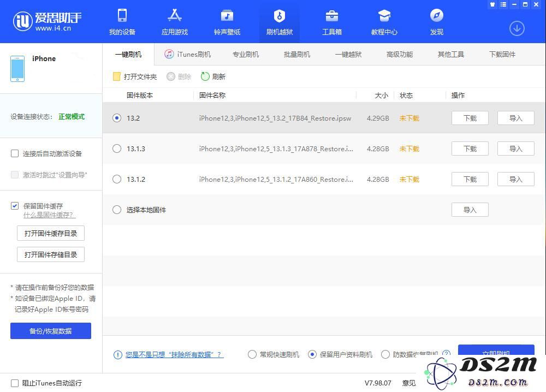Click the 删除 delete icon
546x392 pixels.
pos(170,76)
